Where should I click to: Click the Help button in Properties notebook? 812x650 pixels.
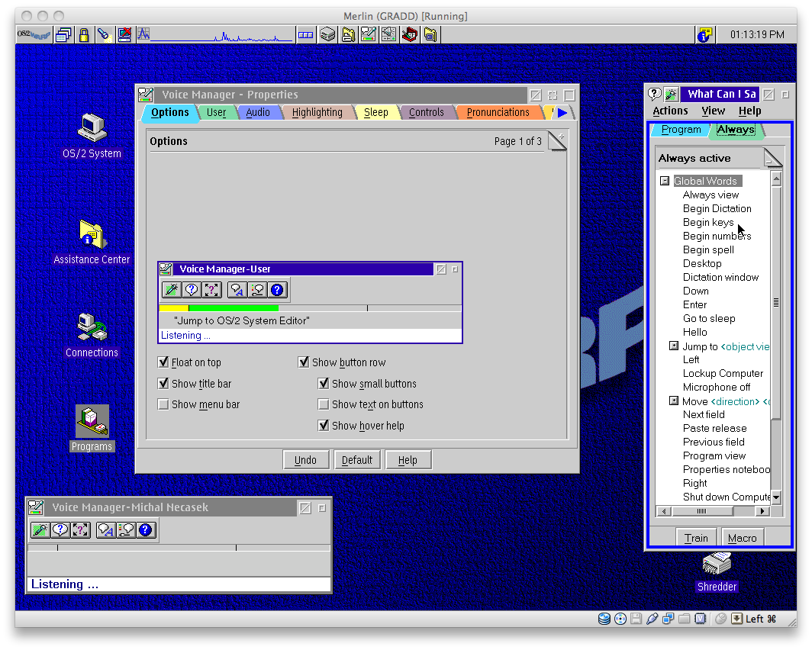[408, 460]
